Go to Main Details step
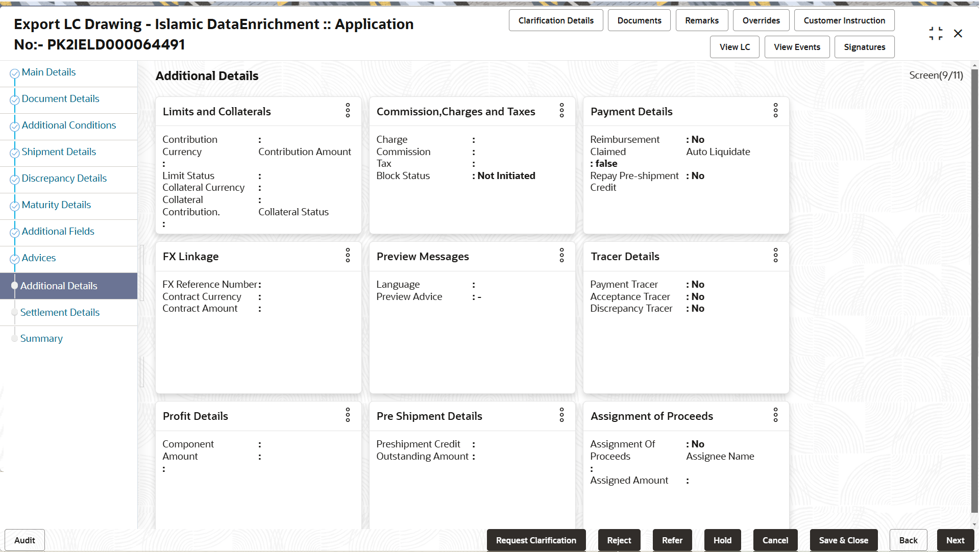980x552 pixels. coord(48,72)
